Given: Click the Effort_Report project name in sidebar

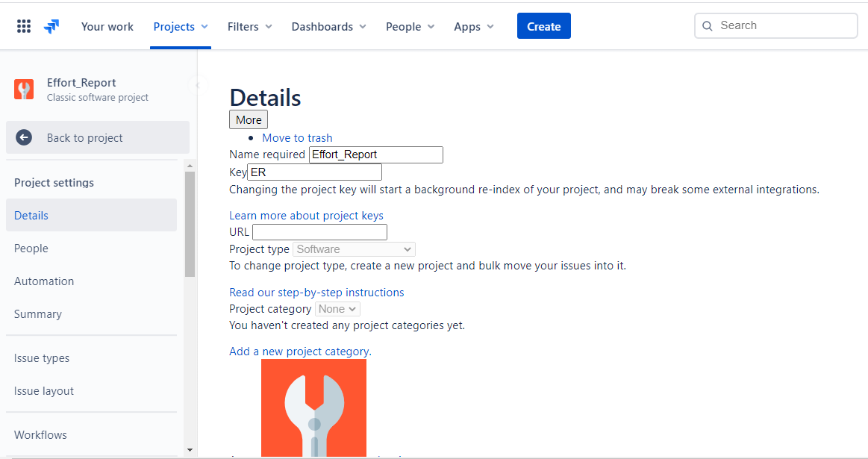Looking at the screenshot, I should 81,83.
